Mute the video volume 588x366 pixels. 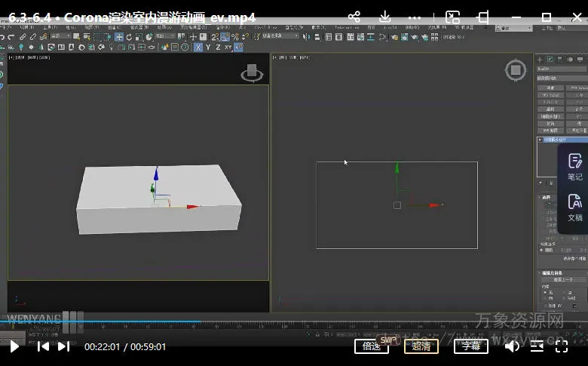click(512, 346)
